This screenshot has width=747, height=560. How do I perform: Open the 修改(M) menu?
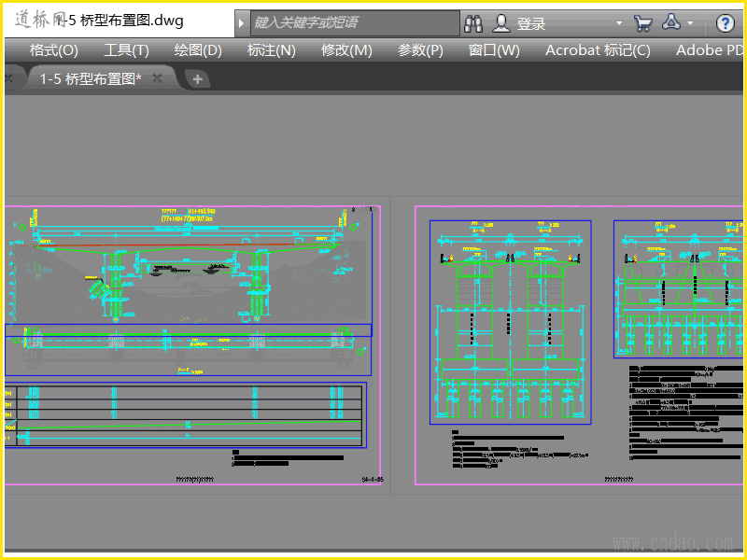[x=346, y=50]
